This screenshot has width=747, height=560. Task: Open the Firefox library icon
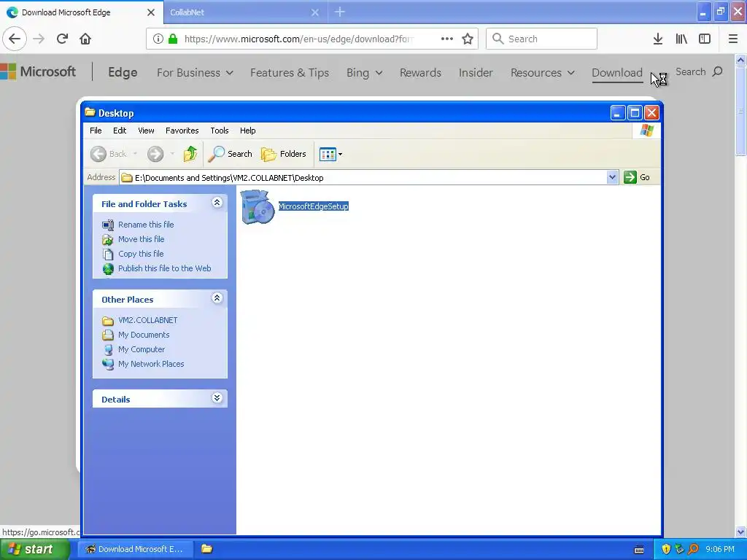point(681,39)
